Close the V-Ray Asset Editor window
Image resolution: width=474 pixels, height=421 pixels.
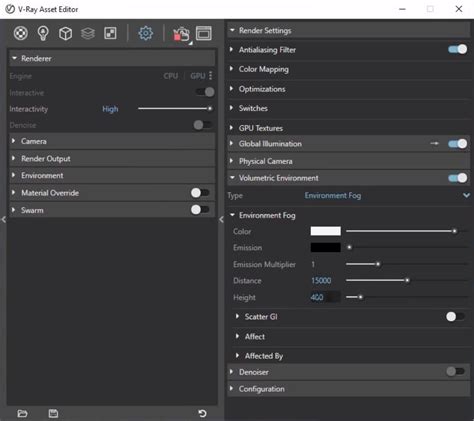tap(459, 9)
